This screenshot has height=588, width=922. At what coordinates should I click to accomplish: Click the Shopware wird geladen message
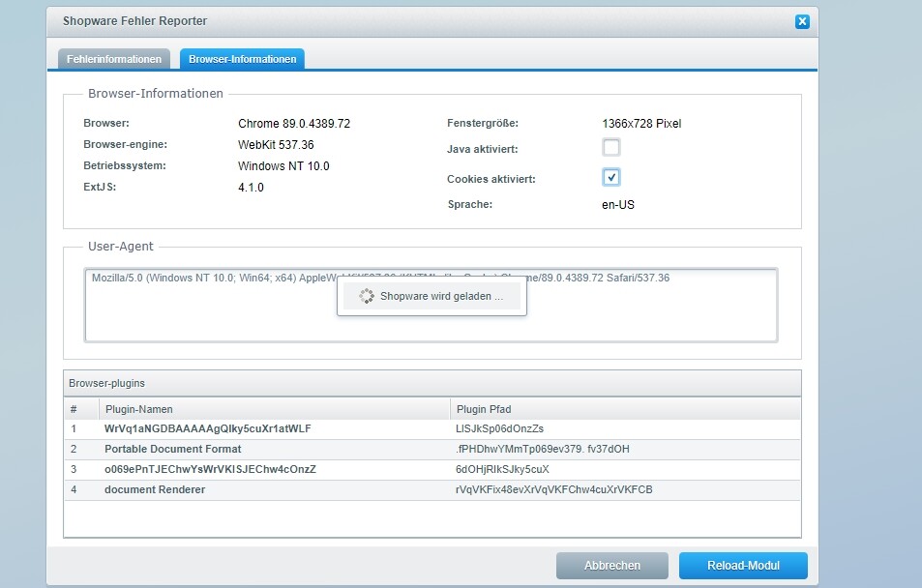441,296
